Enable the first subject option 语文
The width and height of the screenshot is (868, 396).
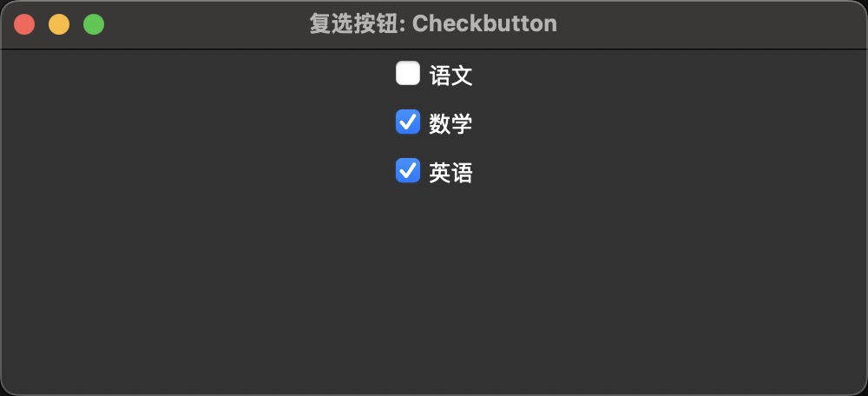(408, 74)
